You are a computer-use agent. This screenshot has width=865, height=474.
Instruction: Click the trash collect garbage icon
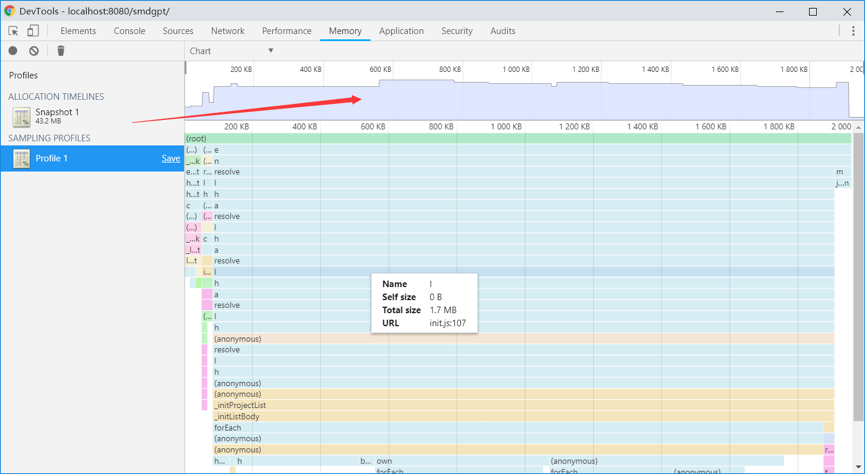coord(61,51)
